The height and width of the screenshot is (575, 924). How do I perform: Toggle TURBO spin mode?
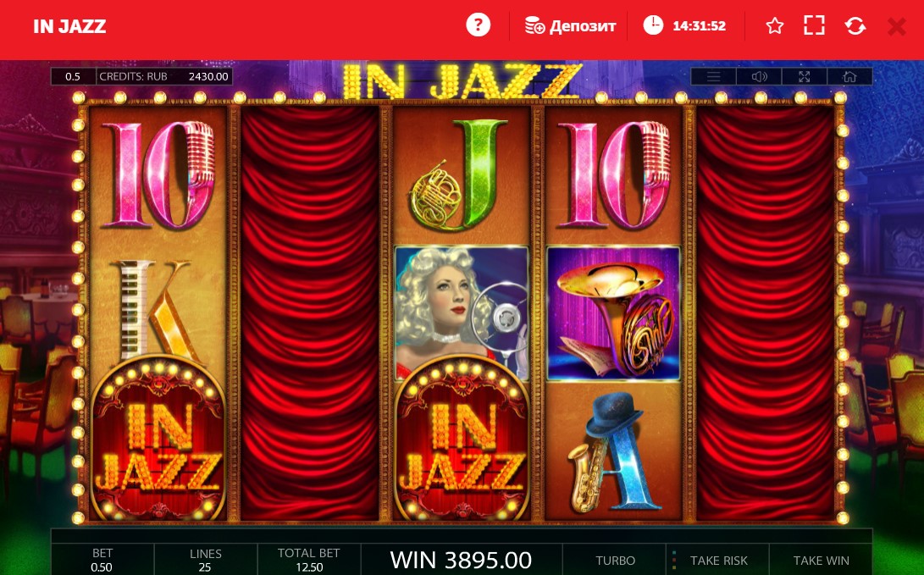615,561
